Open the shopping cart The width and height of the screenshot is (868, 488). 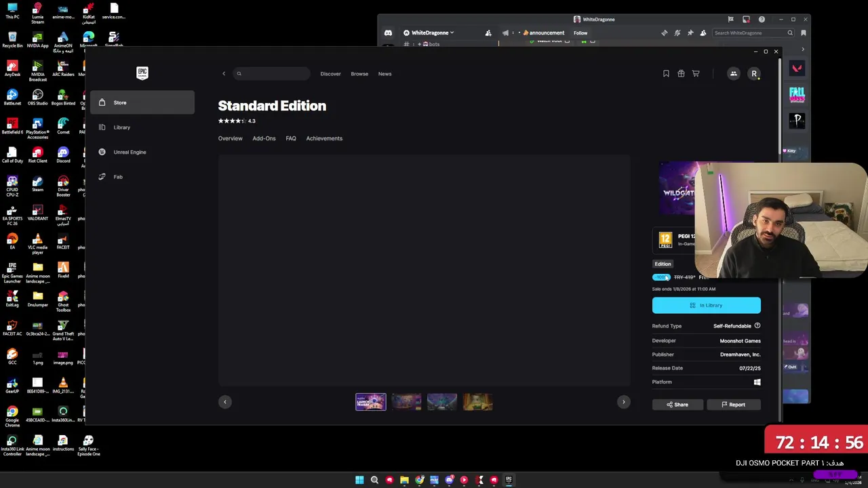click(696, 74)
